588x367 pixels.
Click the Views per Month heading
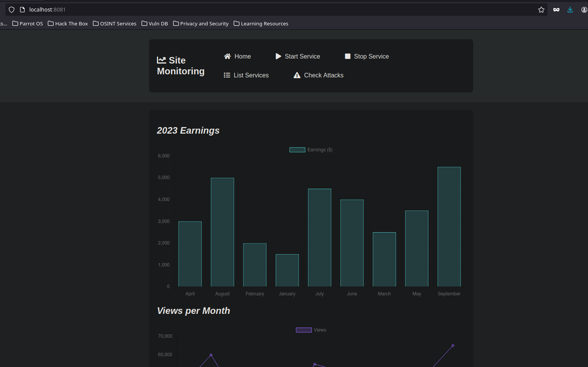click(x=194, y=311)
